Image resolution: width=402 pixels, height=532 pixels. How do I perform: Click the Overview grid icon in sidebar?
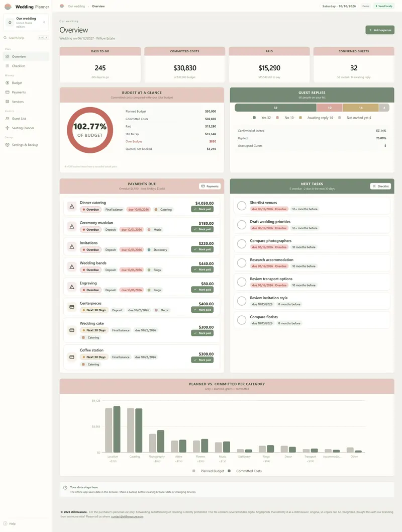click(8, 57)
